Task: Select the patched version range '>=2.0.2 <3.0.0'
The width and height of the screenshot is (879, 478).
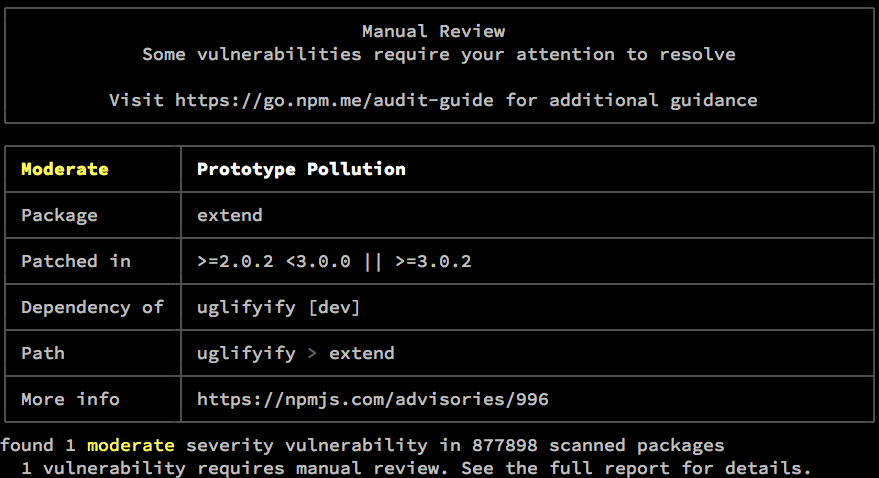Action: 273,261
